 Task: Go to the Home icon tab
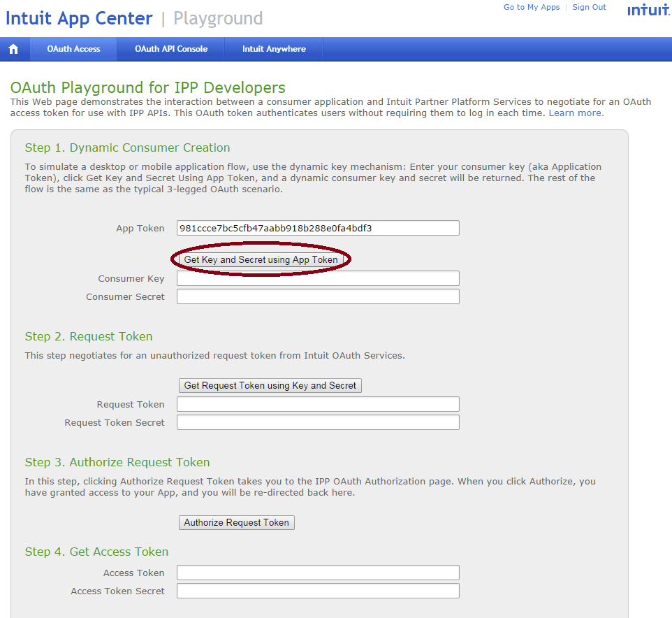14,50
